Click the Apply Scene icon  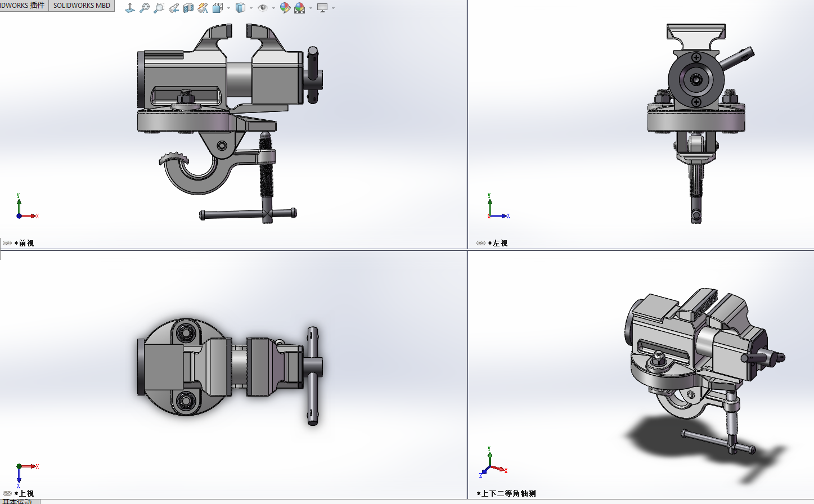[x=299, y=8]
